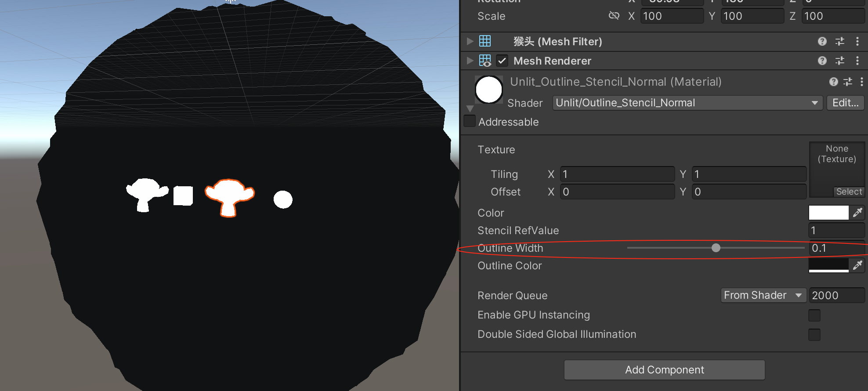Pick Color with the eyedropper icon
868x391 pixels.
(857, 213)
